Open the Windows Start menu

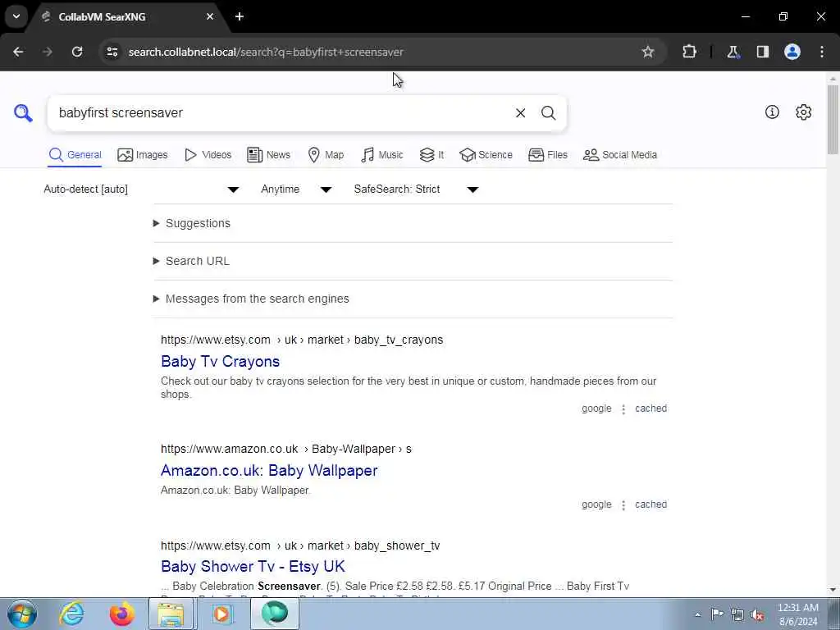pos(22,614)
